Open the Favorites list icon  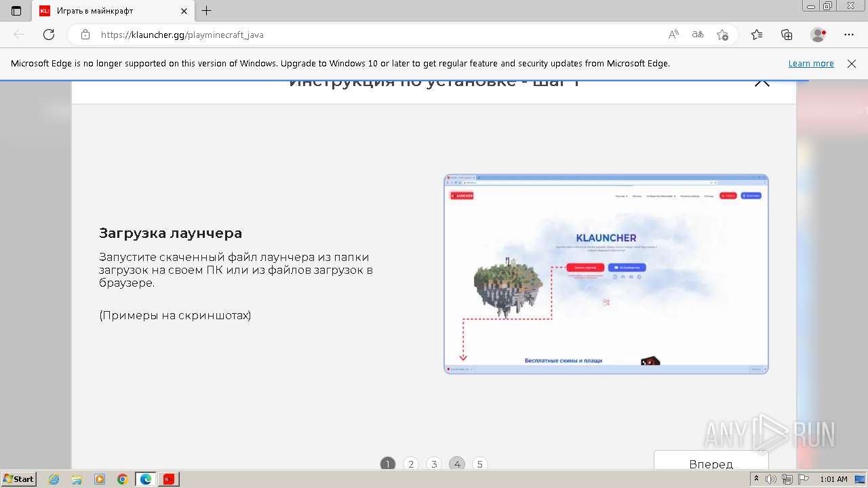(757, 35)
